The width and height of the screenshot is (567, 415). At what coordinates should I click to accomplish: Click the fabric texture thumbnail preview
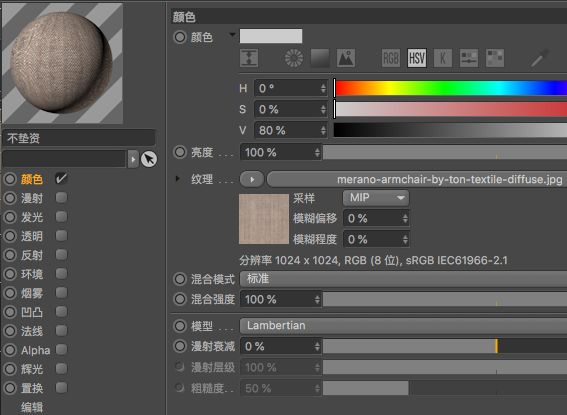pyautogui.click(x=264, y=219)
